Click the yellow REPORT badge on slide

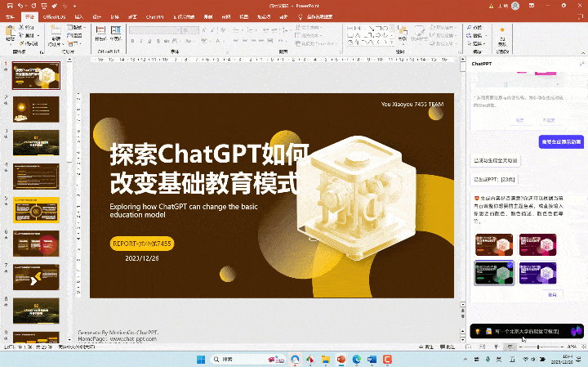(142, 244)
